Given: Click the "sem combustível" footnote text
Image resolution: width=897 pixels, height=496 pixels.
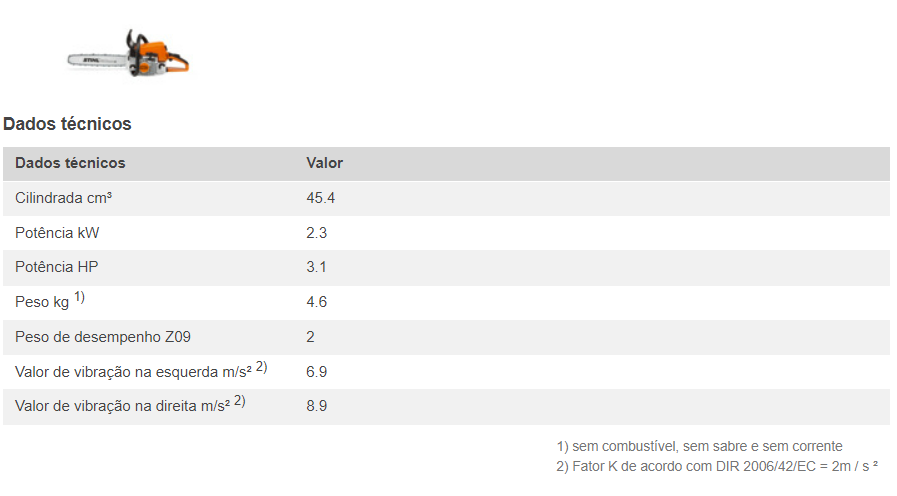Looking at the screenshot, I should point(706,446).
